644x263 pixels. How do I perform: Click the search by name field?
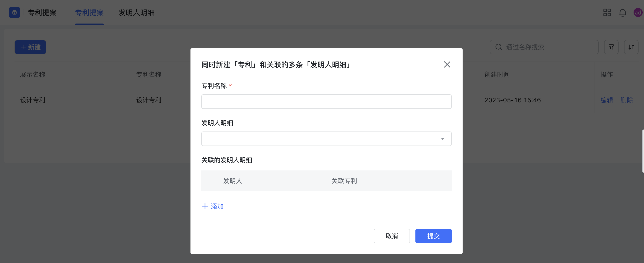click(544, 47)
